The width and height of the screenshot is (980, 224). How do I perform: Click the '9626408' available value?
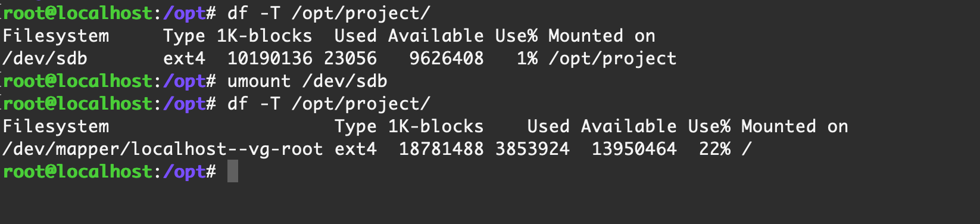447,58
